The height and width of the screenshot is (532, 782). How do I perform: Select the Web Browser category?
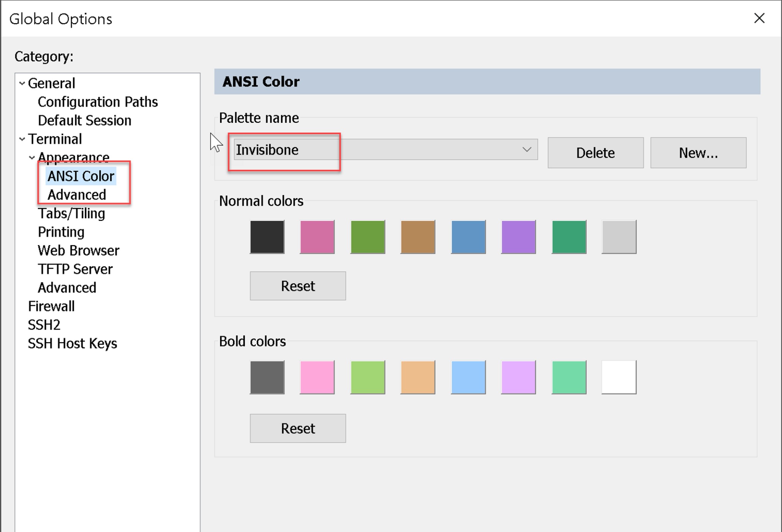tap(78, 250)
